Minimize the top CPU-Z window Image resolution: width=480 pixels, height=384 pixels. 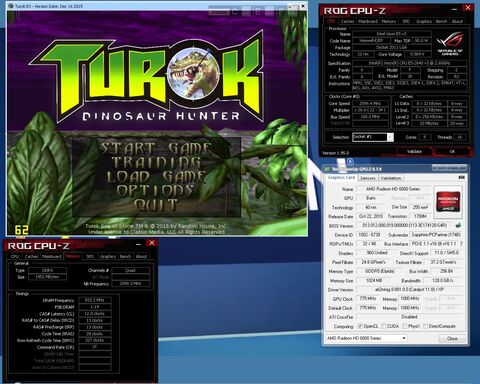(x=455, y=9)
